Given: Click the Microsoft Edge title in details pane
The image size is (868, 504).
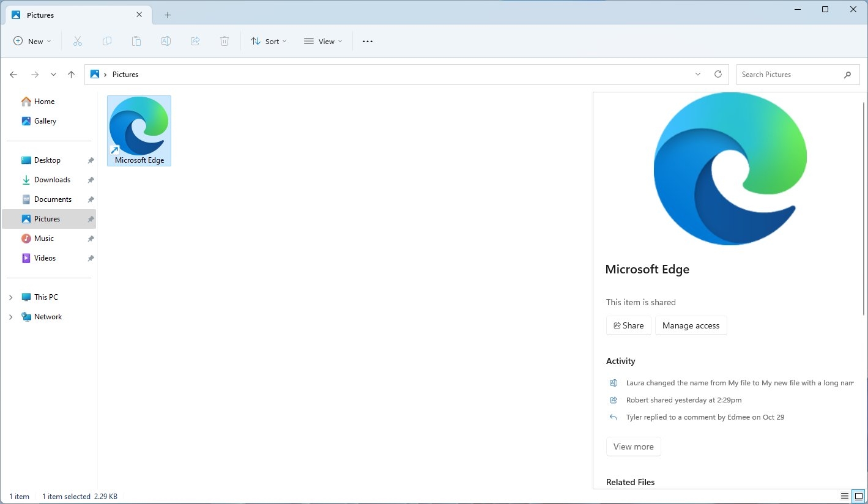Looking at the screenshot, I should (x=647, y=269).
